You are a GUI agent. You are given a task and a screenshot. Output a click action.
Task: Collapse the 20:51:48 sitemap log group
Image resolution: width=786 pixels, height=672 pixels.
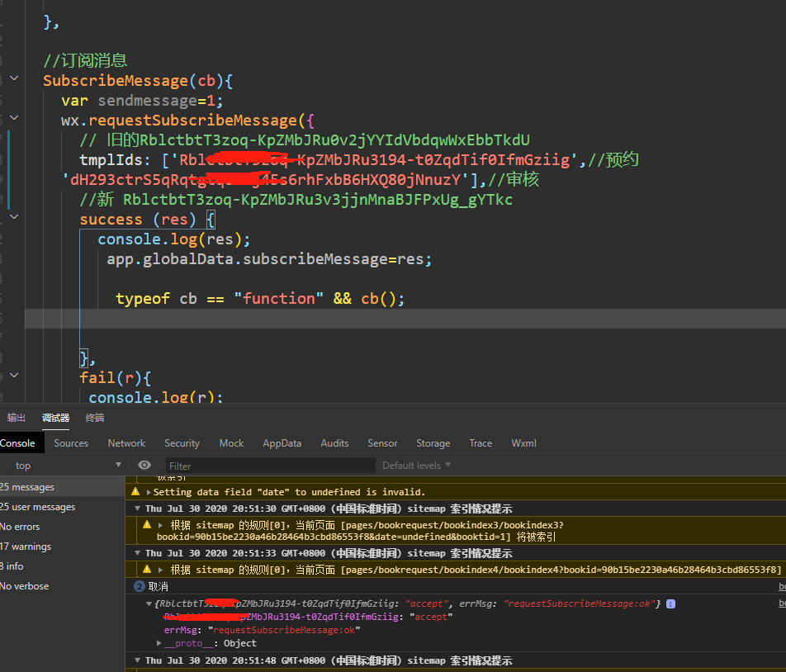pyautogui.click(x=137, y=660)
